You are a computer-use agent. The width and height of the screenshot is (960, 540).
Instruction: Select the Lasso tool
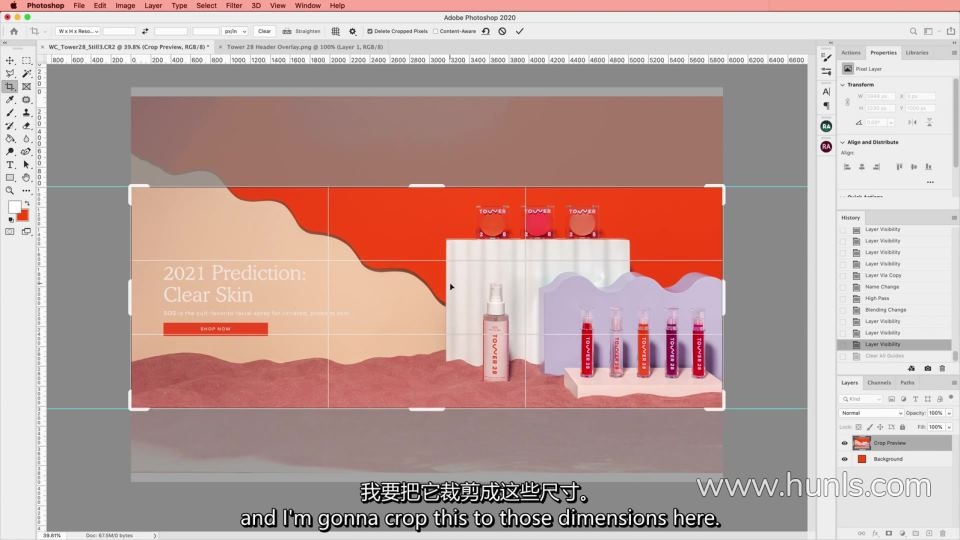[10, 73]
